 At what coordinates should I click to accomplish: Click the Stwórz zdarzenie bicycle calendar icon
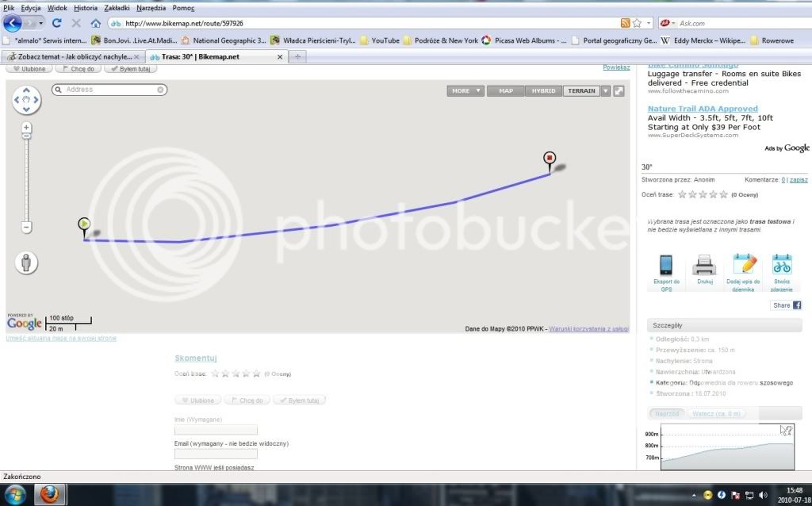click(x=782, y=264)
